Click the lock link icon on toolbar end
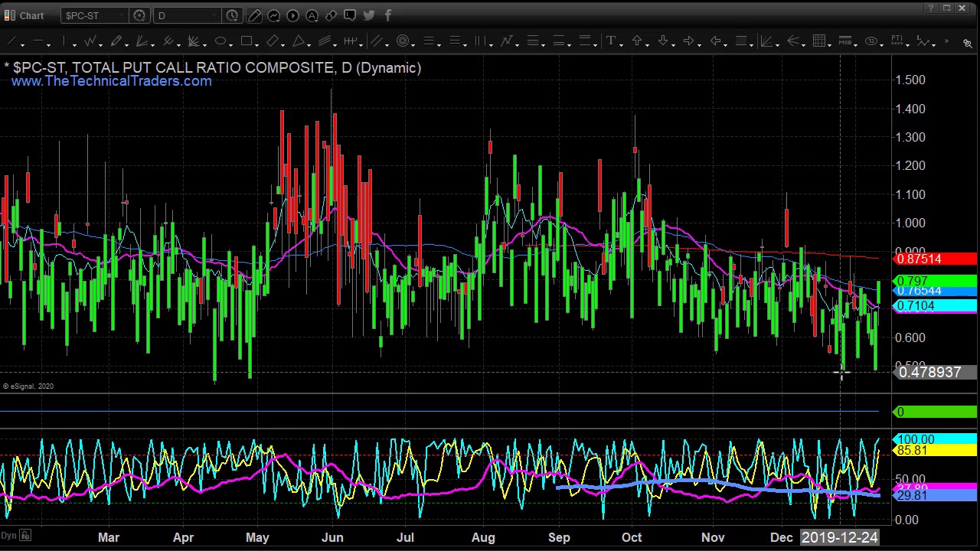The width and height of the screenshot is (980, 551). (x=968, y=43)
